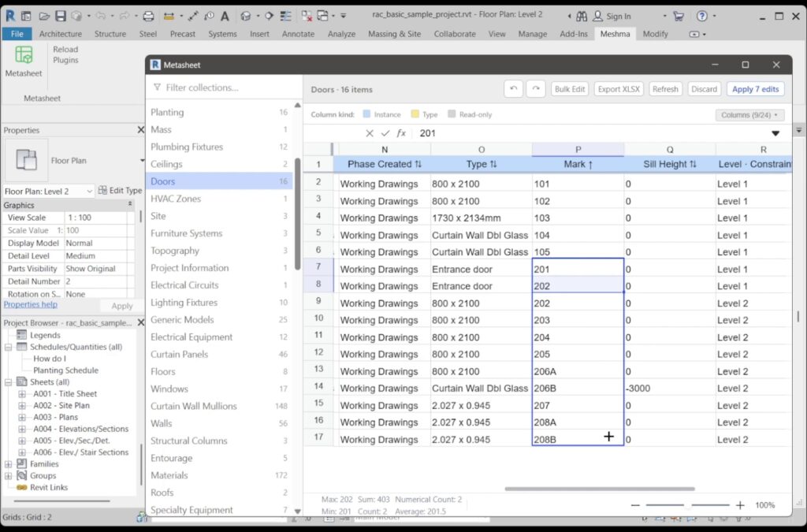
Task: Confirm the formula entry with checkmark icon
Action: click(x=385, y=133)
